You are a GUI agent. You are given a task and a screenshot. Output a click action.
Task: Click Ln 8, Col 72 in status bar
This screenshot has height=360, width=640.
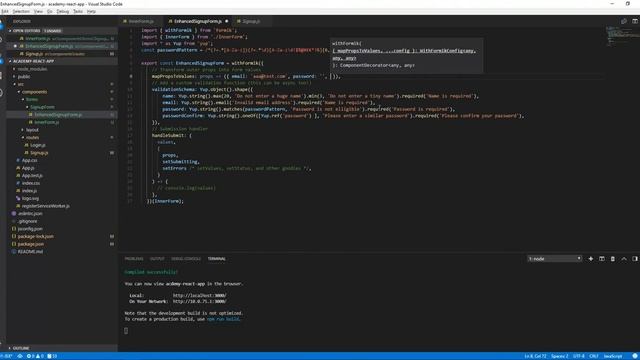[535, 356]
